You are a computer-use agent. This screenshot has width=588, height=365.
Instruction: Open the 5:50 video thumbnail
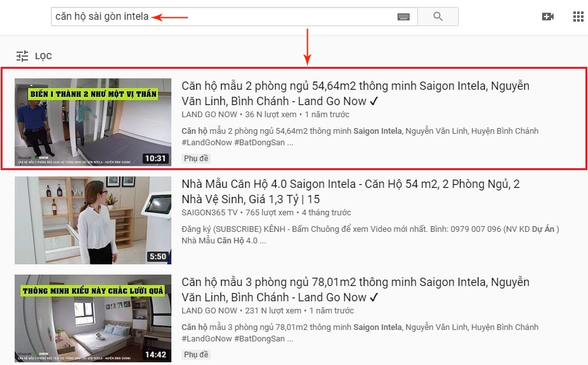(x=93, y=220)
